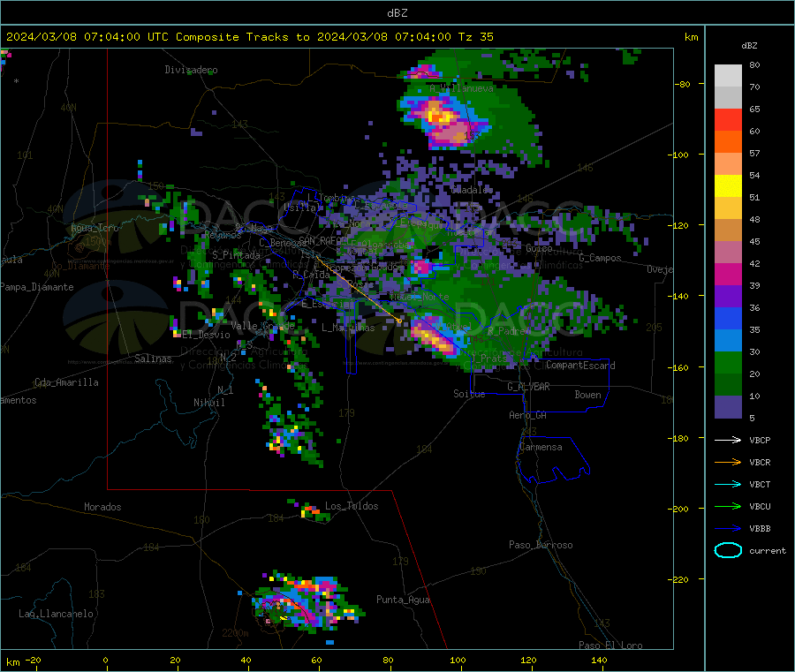Click the '-20' km mark on bottom axis
The height and width of the screenshot is (672, 795).
pos(33,660)
